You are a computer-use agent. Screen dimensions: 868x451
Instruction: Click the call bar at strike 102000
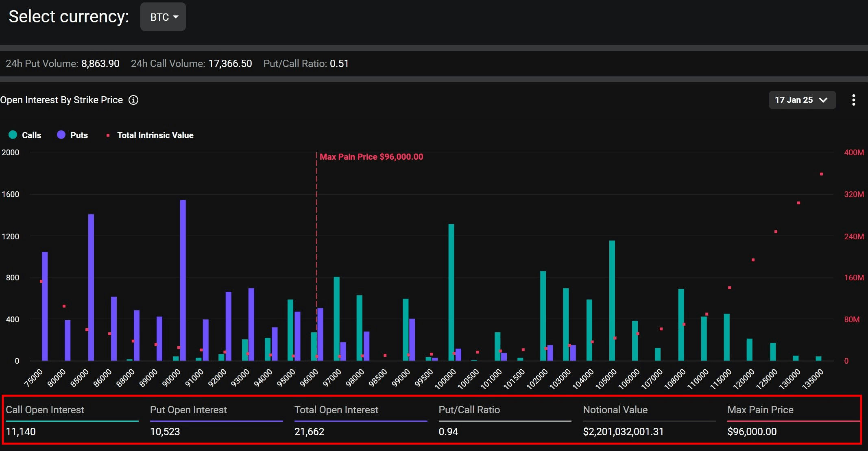(x=543, y=316)
